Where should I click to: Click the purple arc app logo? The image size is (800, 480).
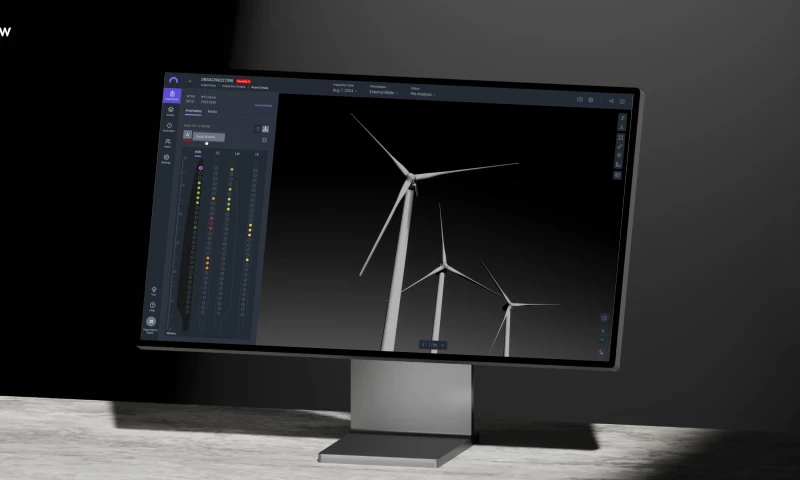click(173, 80)
